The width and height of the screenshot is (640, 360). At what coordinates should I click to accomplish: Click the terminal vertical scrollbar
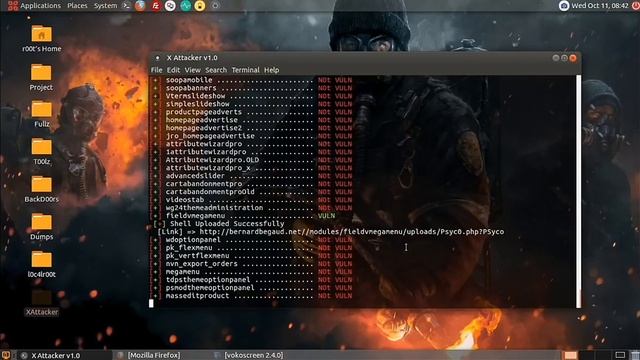578,191
